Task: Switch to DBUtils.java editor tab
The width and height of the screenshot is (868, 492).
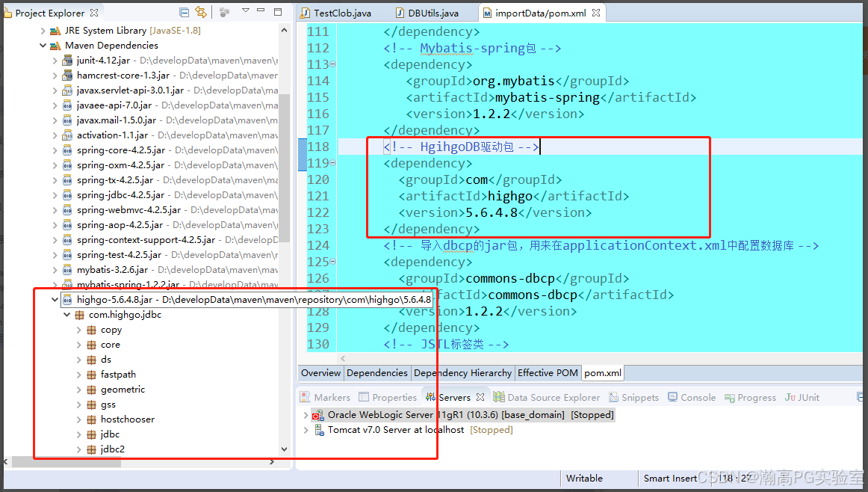Action: click(433, 13)
